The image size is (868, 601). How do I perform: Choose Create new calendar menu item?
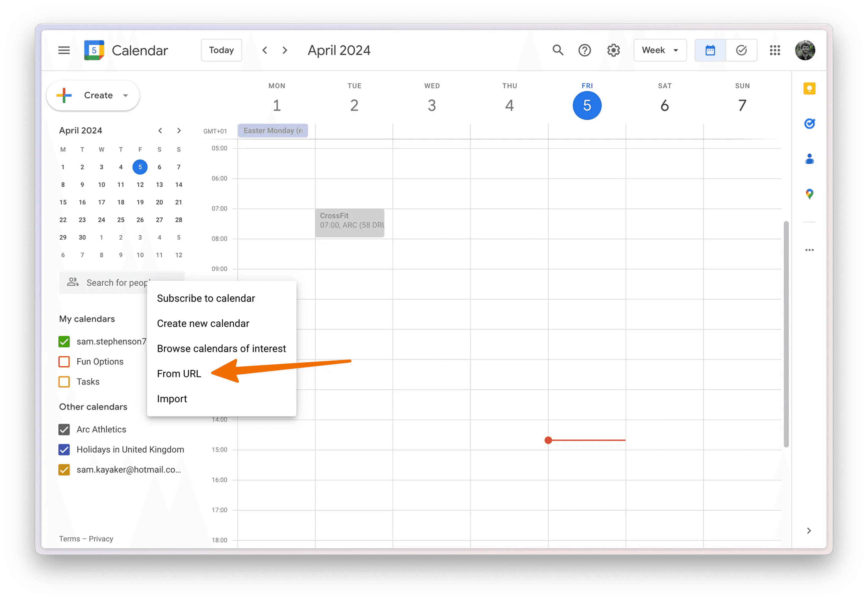click(203, 324)
